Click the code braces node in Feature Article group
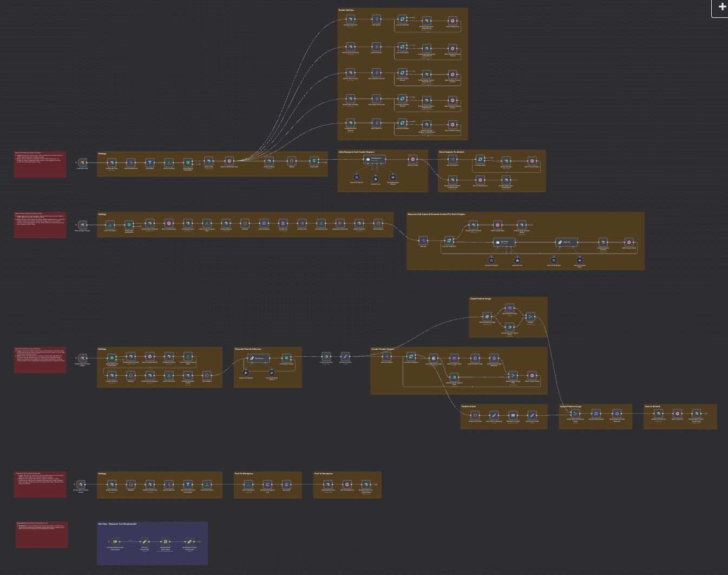This screenshot has width=728, height=575. (475, 415)
